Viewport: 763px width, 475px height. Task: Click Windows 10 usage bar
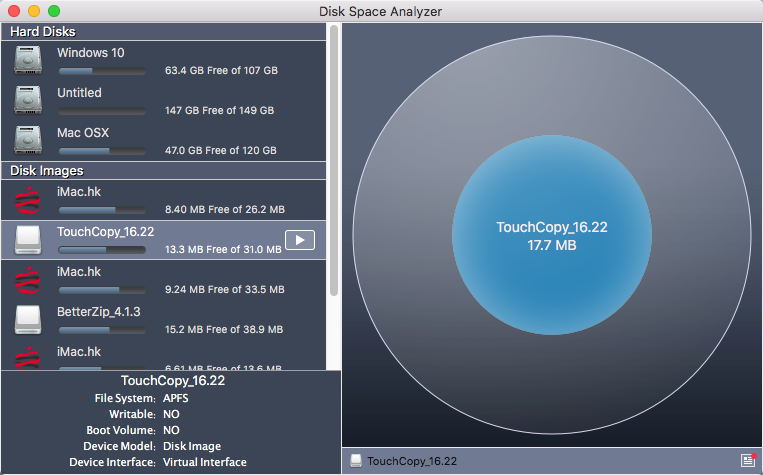pyautogui.click(x=102, y=72)
